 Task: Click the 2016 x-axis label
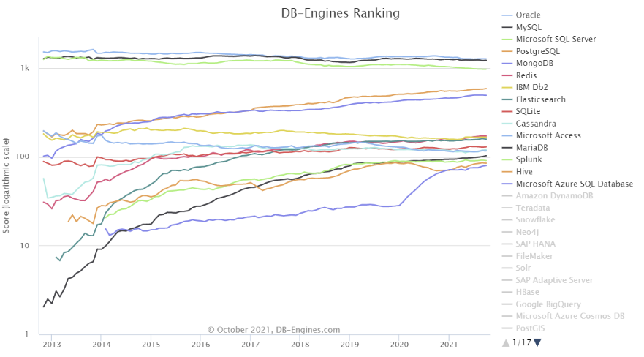click(x=200, y=345)
